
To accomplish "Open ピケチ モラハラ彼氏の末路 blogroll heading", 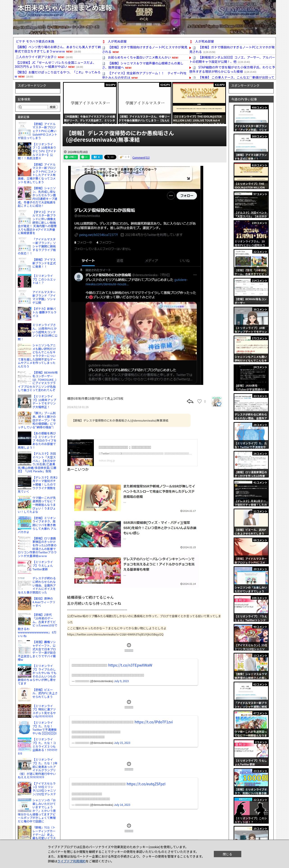I will [35, 41].
